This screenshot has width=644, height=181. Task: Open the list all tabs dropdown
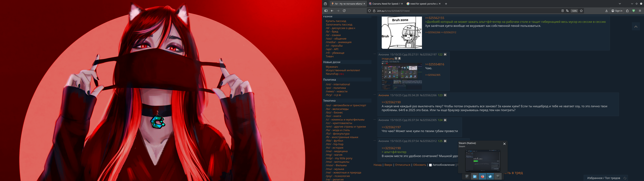(x=620, y=4)
